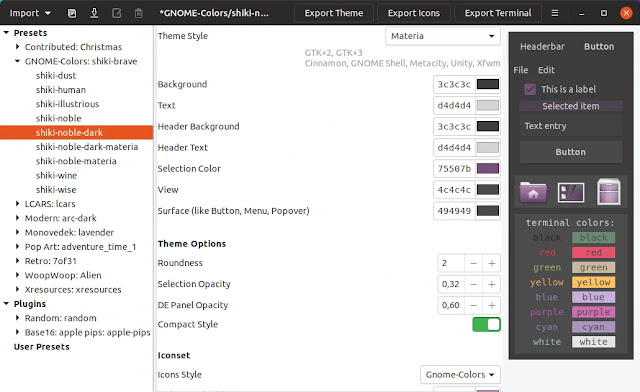Open the hamburger menu icon

click(555, 13)
